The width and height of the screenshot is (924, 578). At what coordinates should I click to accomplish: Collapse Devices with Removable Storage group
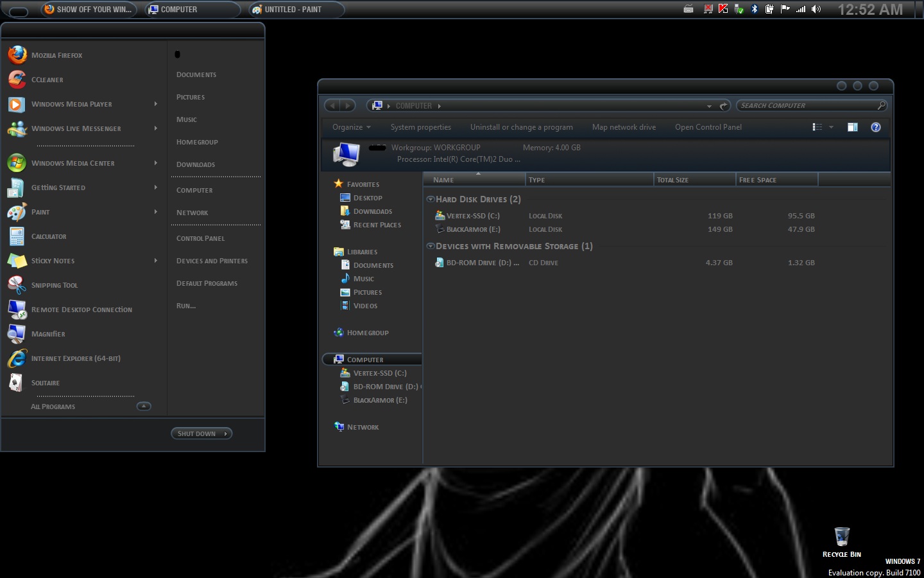pos(431,246)
